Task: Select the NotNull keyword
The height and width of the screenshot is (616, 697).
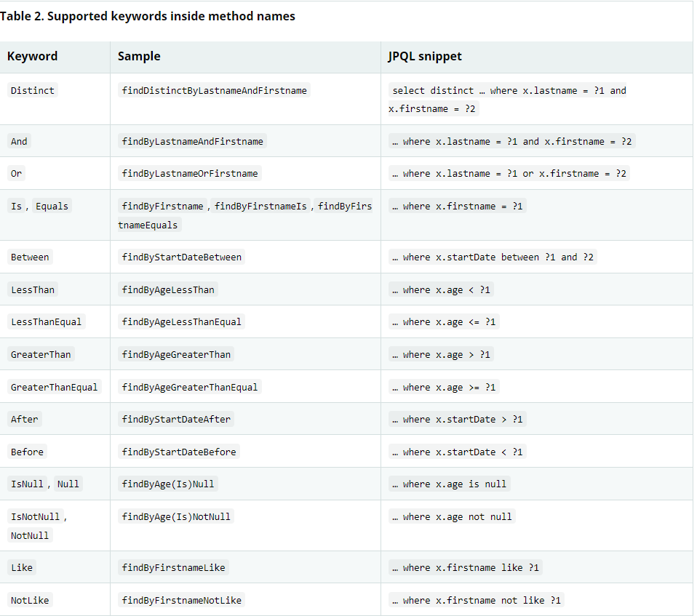Action: point(30,535)
